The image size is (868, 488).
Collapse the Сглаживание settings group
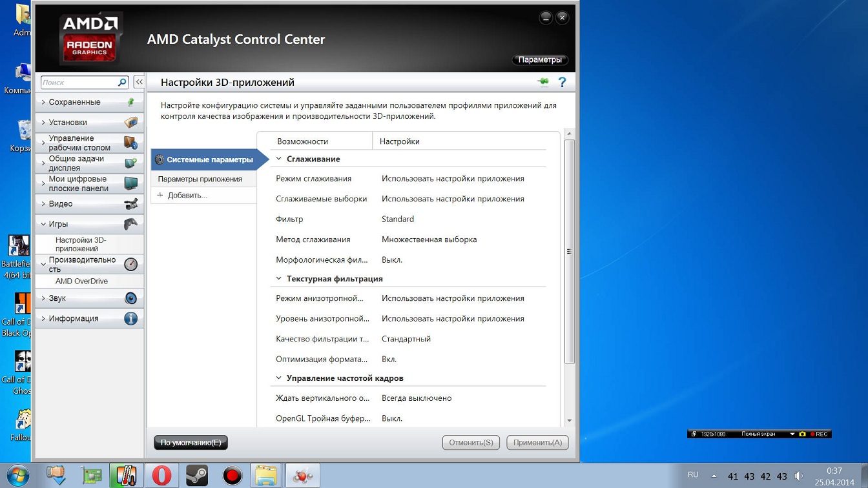[279, 159]
